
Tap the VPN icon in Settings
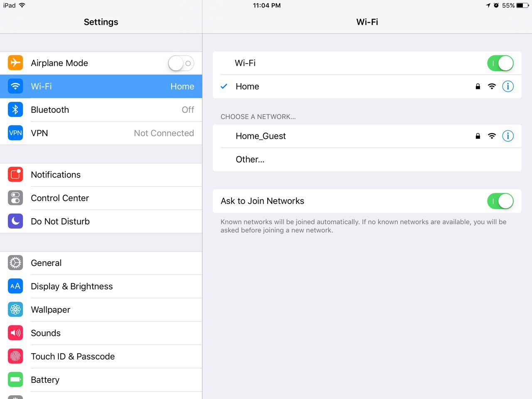point(15,133)
